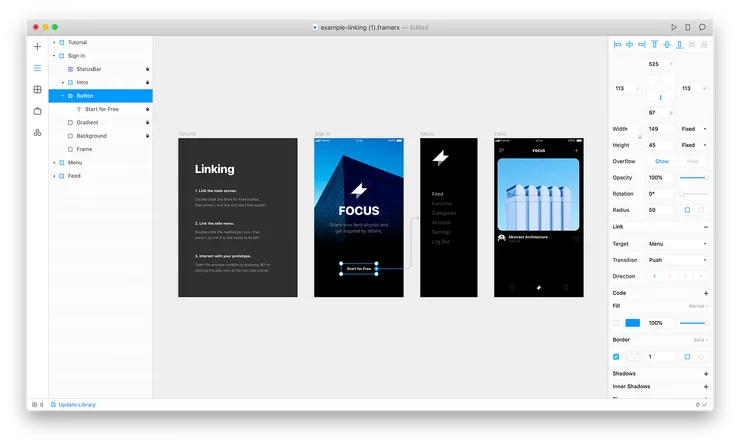740x446 pixels.
Task: Add a Shadow with plus button
Action: click(x=706, y=374)
